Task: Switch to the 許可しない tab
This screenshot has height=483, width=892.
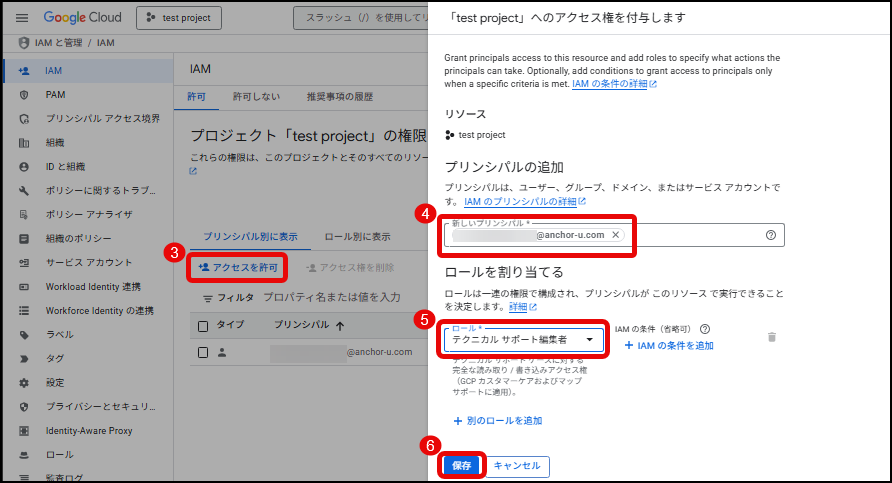Action: pos(256,96)
